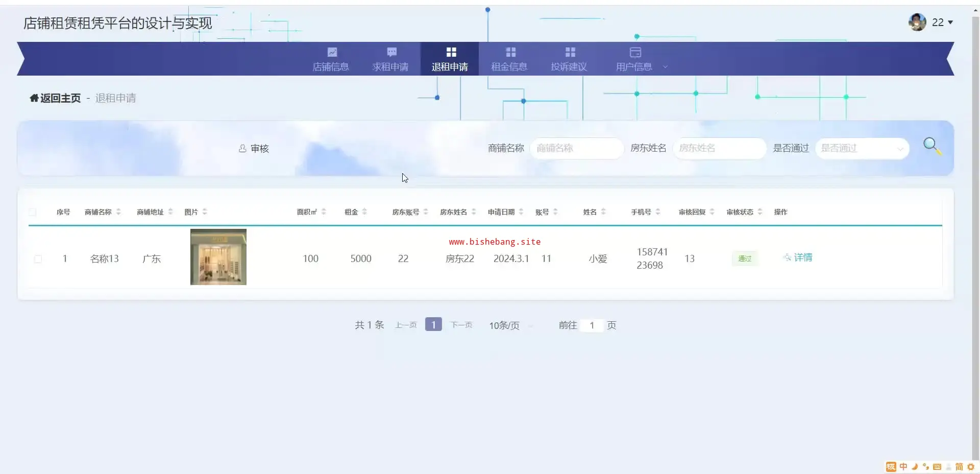
Task: Click the user avatar picture
Action: (x=917, y=22)
